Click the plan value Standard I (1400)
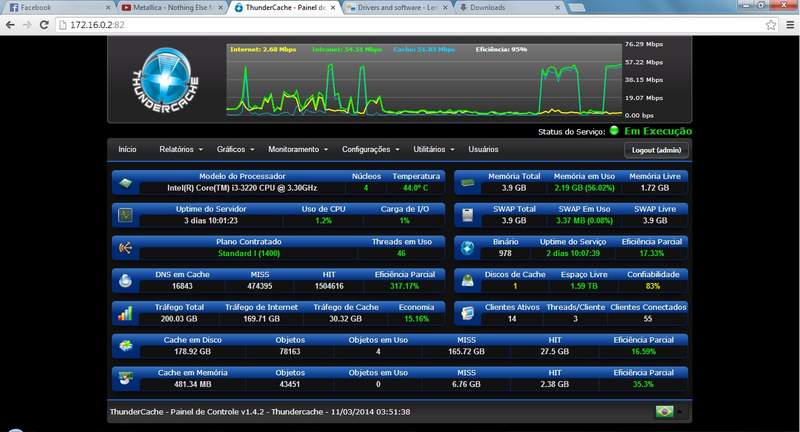 pos(248,253)
